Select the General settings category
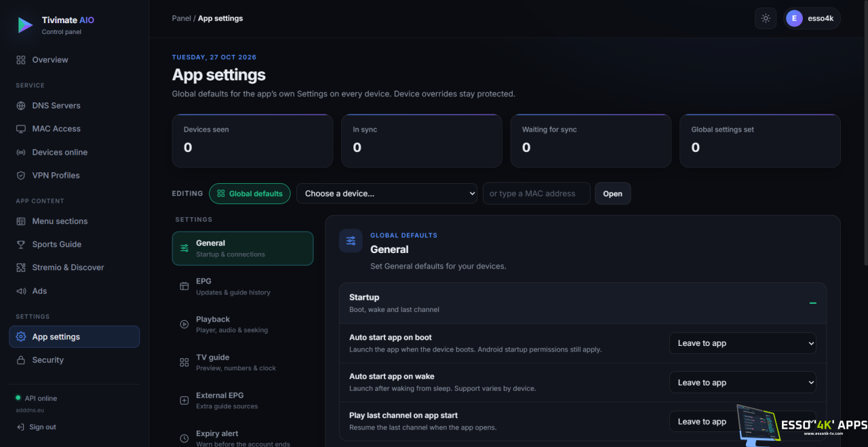 coord(243,248)
